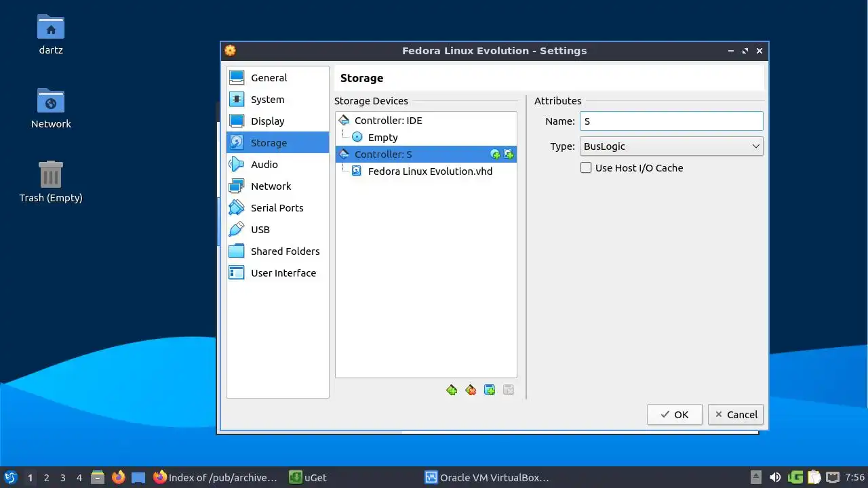Click the uGet tray icon
Viewport: 868px width, 488px height.
point(795,477)
